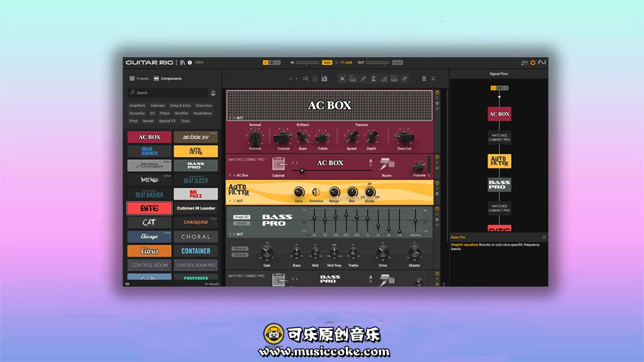The width and height of the screenshot is (644, 362).
Task: Filter components by Reverb tag
Action: click(x=148, y=121)
